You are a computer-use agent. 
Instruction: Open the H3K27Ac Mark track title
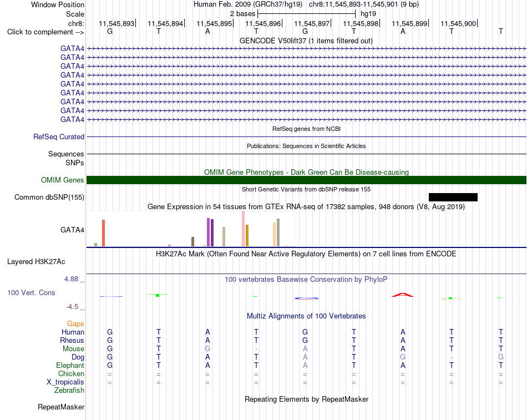coord(306,254)
